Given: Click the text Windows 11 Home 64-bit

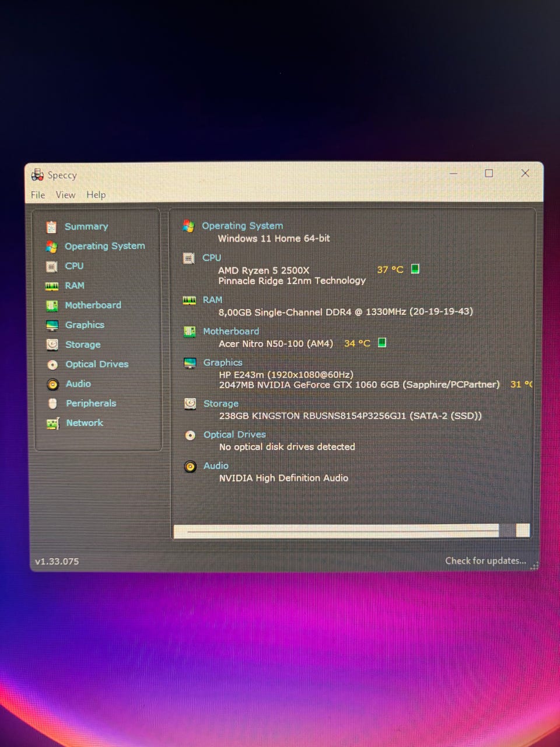Looking at the screenshot, I should click(274, 238).
